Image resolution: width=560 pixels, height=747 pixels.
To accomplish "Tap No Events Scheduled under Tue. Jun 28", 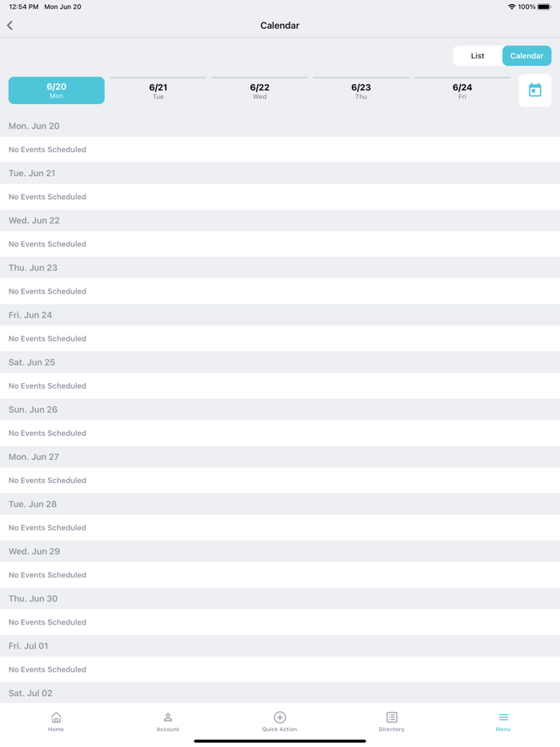I will 280,527.
